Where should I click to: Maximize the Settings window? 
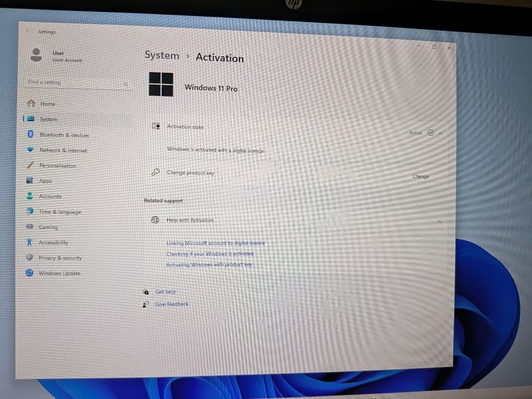point(434,47)
